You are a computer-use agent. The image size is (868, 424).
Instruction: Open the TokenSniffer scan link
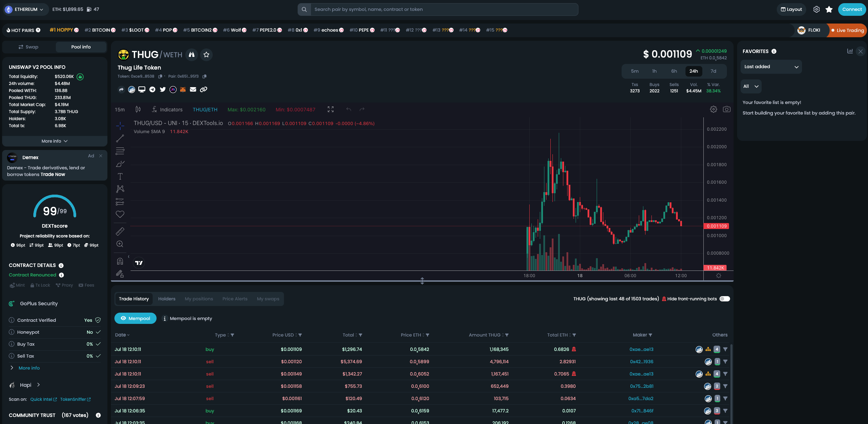pyautogui.click(x=75, y=399)
